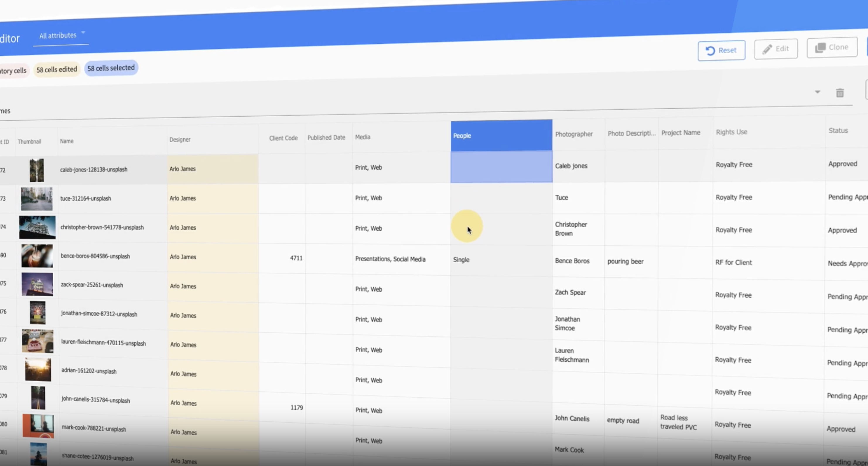Select the bence-boros-804586-unsplash thumbnail

pos(37,256)
